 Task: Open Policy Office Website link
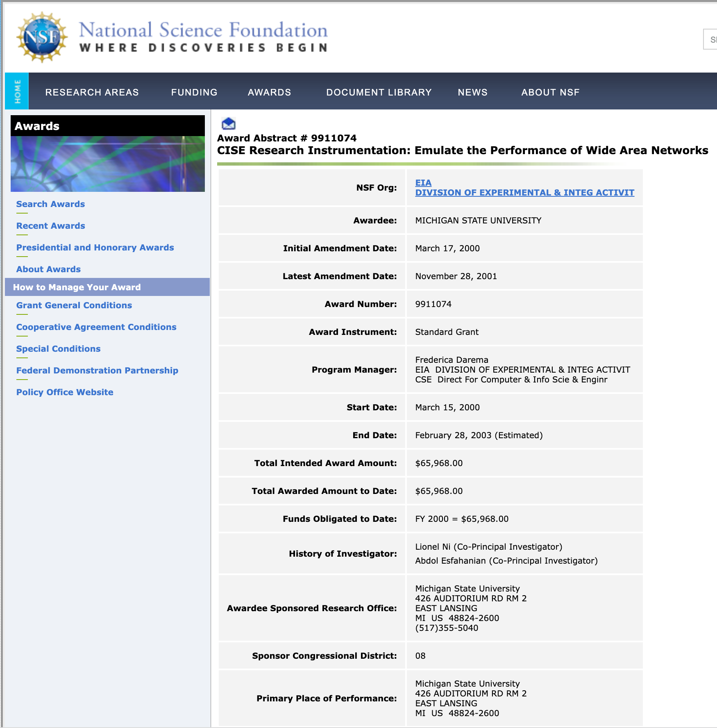tap(65, 392)
